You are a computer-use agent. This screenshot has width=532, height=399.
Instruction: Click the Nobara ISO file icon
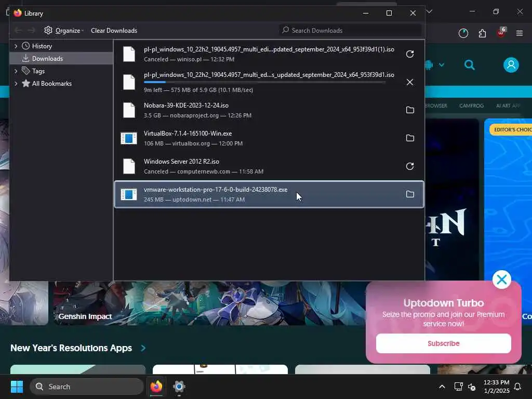(x=129, y=110)
